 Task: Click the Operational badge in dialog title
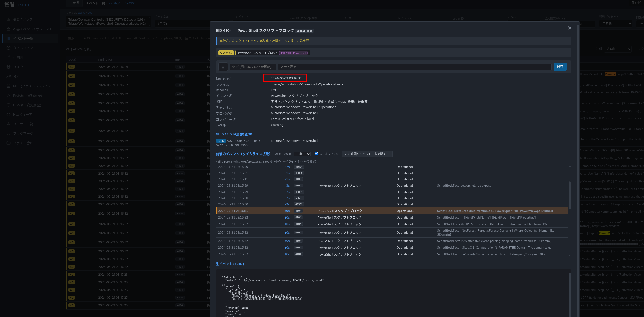click(x=304, y=31)
